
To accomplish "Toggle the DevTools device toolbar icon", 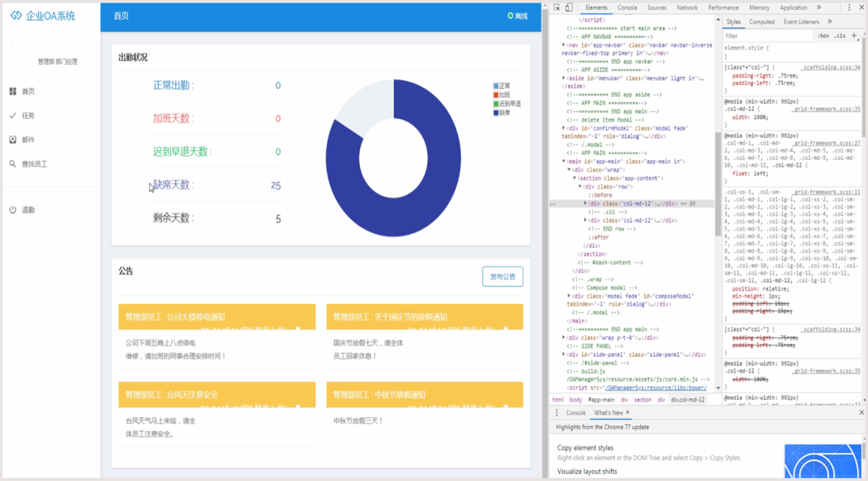I will [569, 8].
